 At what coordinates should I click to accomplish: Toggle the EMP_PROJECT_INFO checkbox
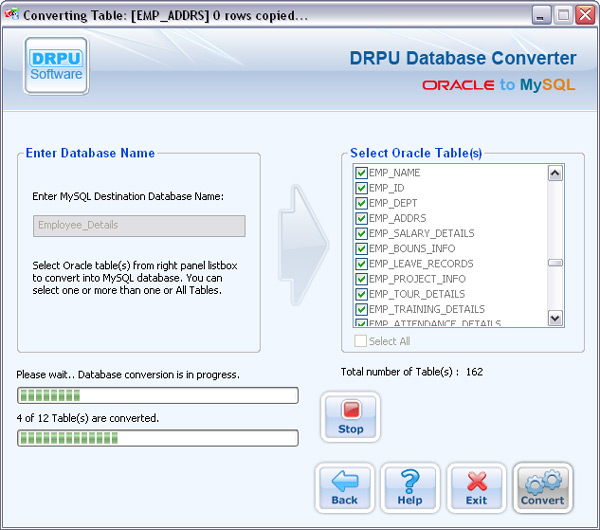coord(361,279)
